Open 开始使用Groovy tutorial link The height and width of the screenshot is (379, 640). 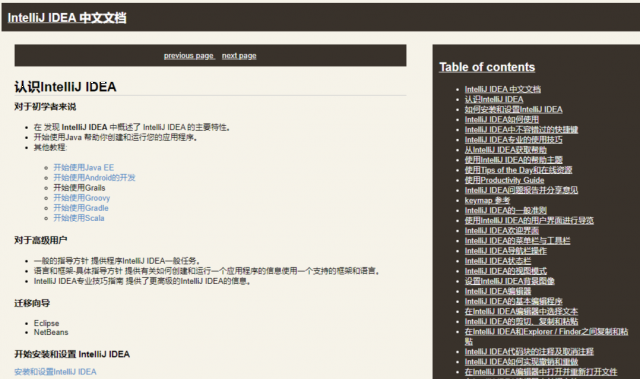pyautogui.click(x=82, y=198)
